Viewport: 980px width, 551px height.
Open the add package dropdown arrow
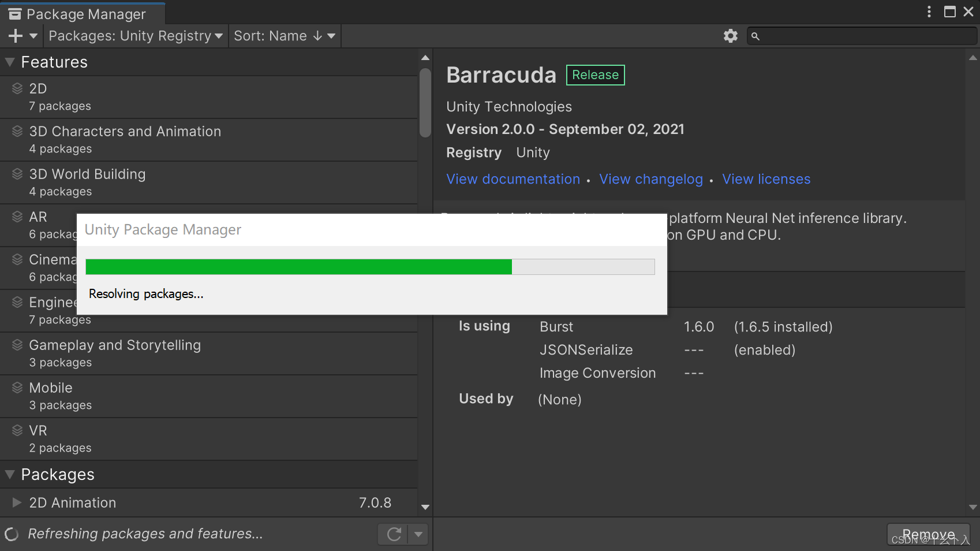point(33,36)
